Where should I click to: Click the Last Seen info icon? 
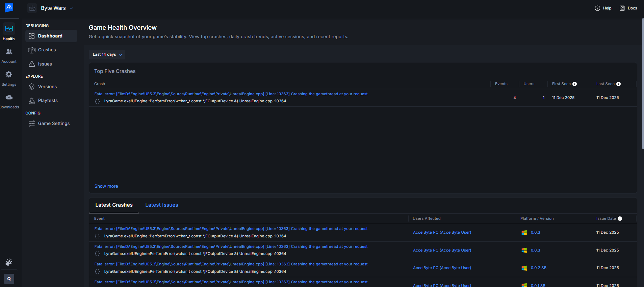[x=618, y=84]
